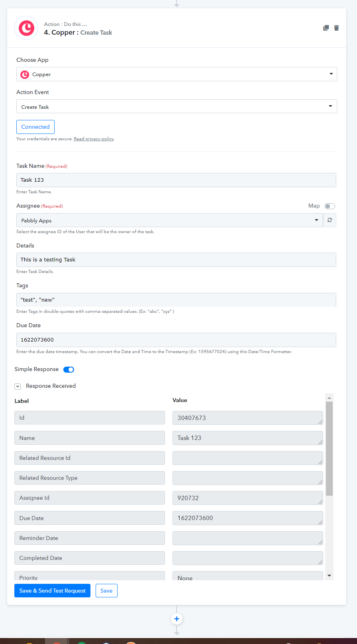Click the Connected button
Viewport: 357px width, 644px height.
[35, 127]
